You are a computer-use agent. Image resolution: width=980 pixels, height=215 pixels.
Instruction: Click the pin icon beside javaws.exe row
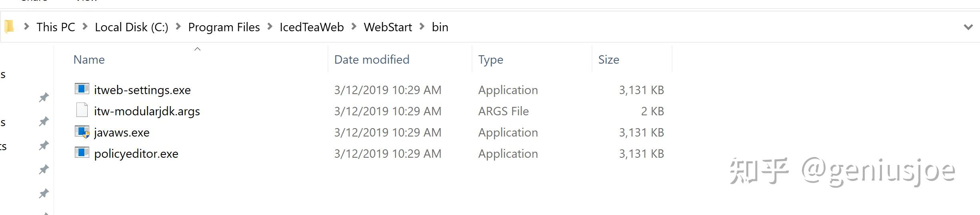[x=44, y=145]
